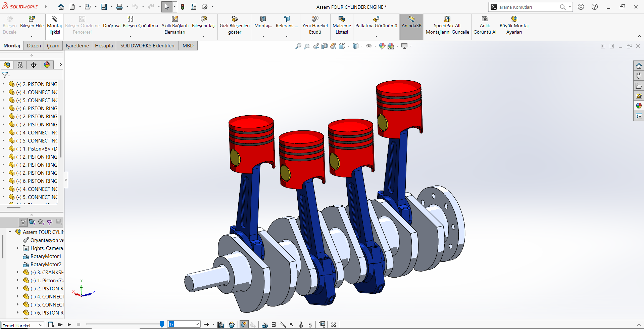Switch to the Çizim tab

coord(53,46)
